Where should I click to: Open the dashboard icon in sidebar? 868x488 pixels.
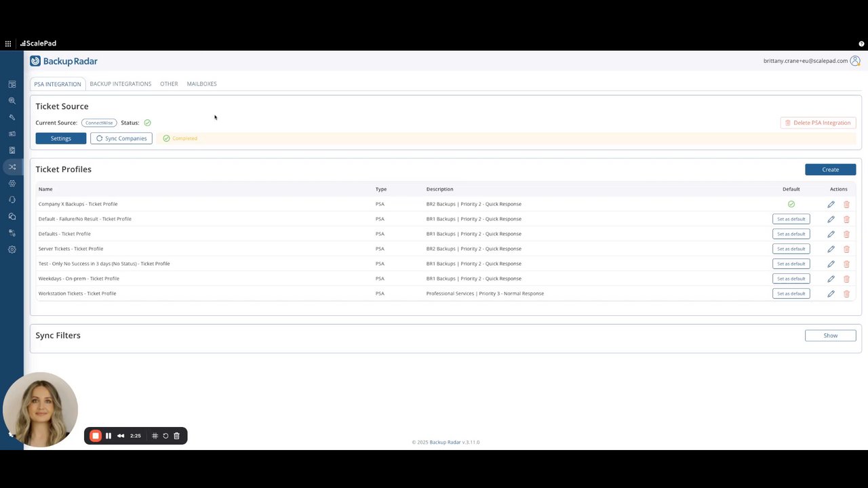point(12,84)
